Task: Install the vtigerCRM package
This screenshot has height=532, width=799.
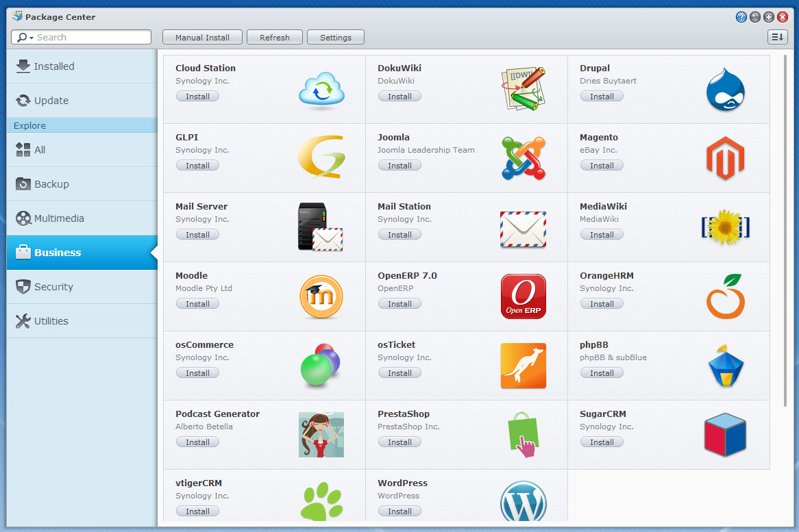Action: coord(198,511)
